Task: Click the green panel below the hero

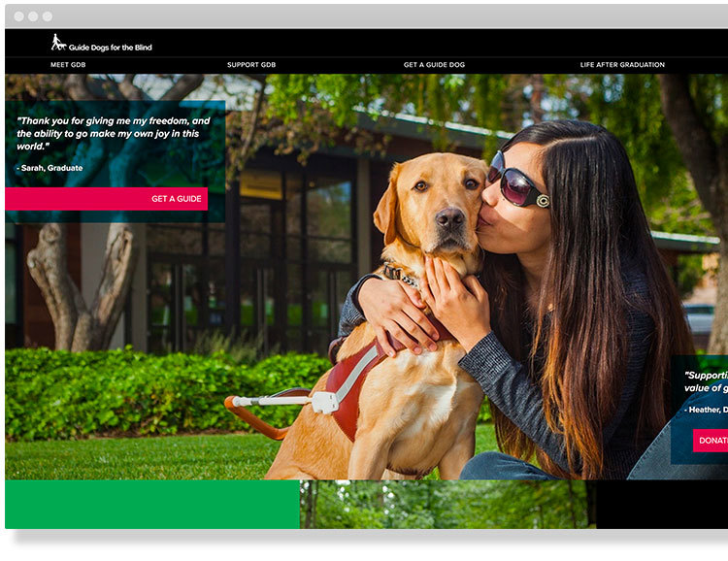Action: coord(152,505)
